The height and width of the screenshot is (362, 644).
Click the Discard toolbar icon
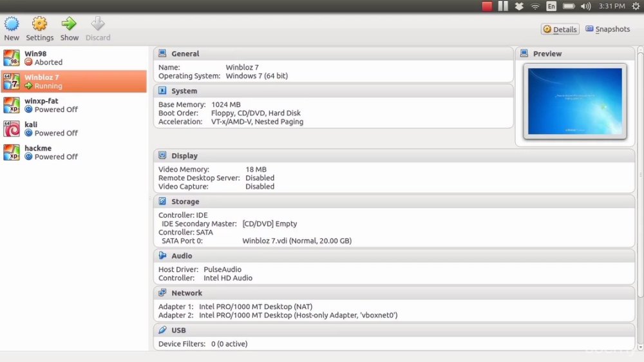[x=98, y=24]
